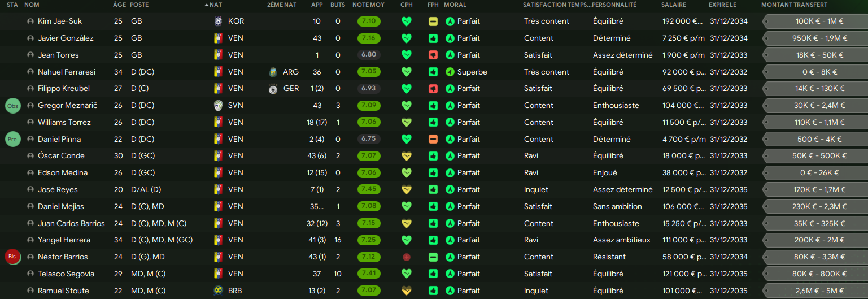Image resolution: width=868 pixels, height=299 pixels.
Task: Click the Superbe morale icon for Nahuel Ferraresi
Action: 450,72
